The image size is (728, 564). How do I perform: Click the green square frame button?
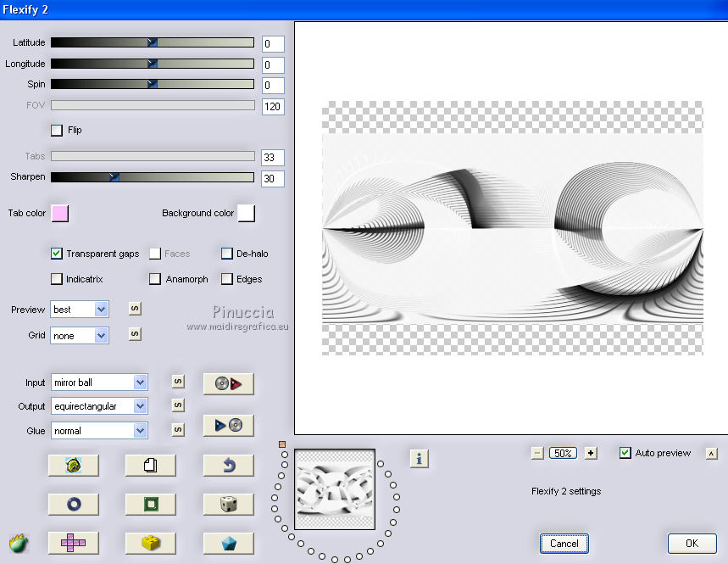[x=150, y=504]
